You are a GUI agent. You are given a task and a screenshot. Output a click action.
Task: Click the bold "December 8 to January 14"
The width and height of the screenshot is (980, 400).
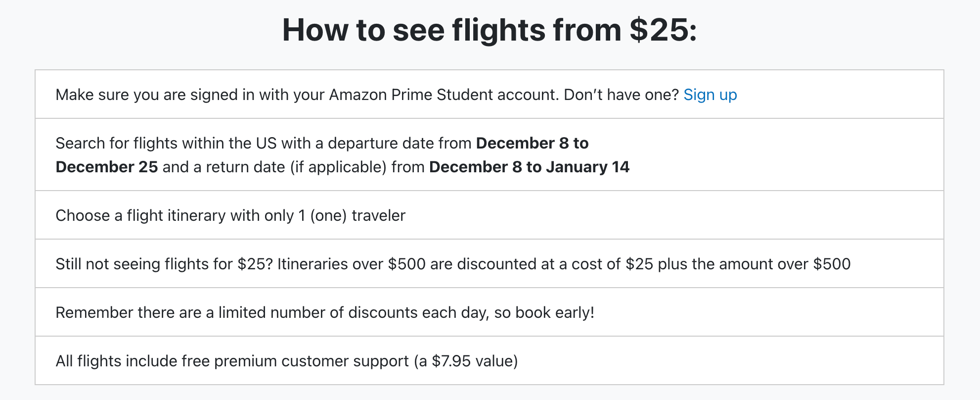click(x=529, y=167)
